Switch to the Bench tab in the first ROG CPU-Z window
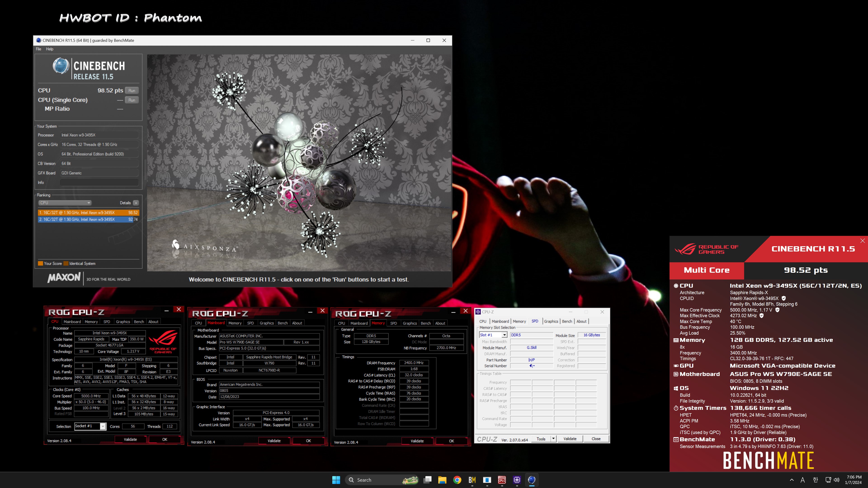This screenshot has width=868, height=488. (139, 322)
